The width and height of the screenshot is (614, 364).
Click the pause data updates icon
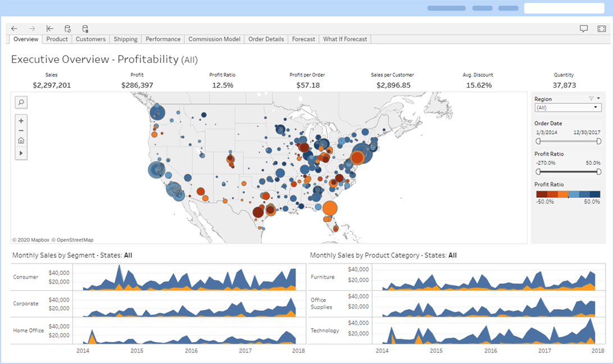click(85, 29)
